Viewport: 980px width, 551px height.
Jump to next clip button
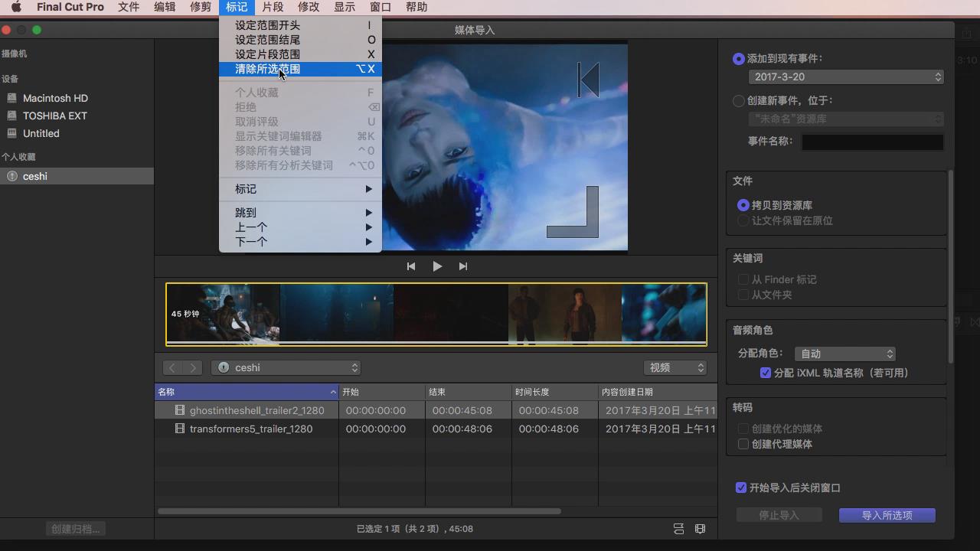tap(462, 266)
